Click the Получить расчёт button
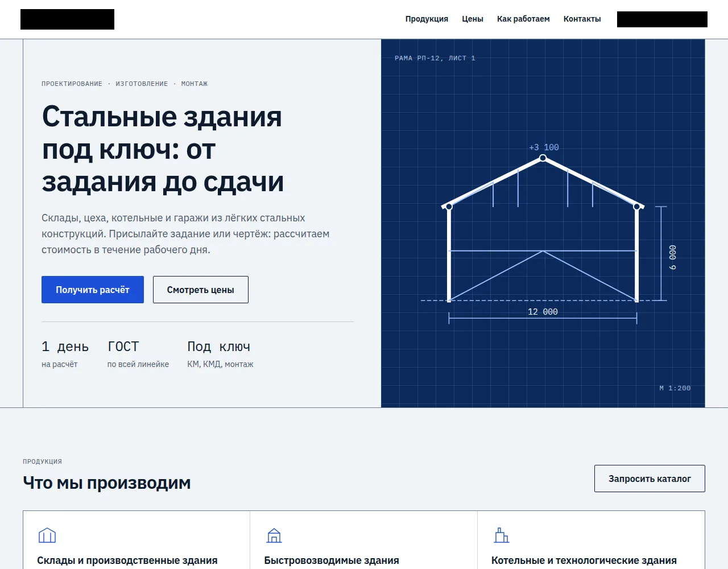This screenshot has width=728, height=569. [x=93, y=290]
